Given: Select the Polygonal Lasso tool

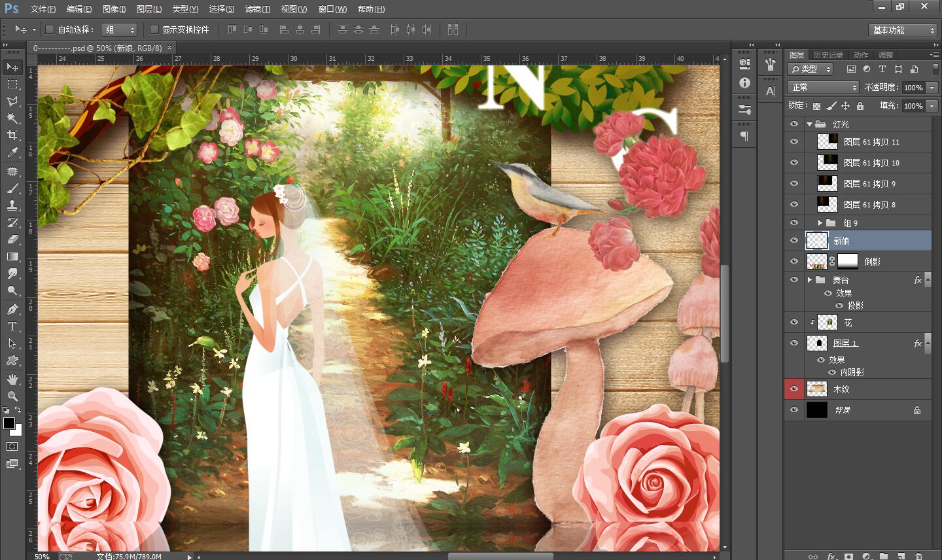Looking at the screenshot, I should pyautogui.click(x=12, y=101).
